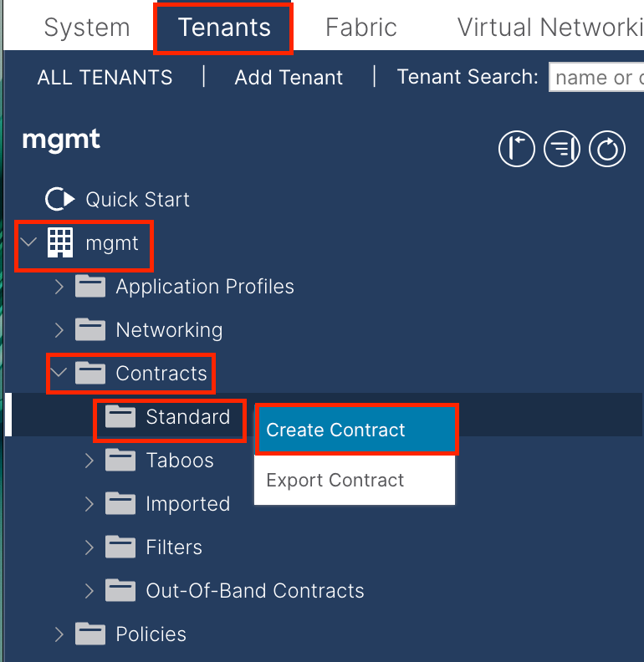Click the Application Profiles folder icon
644x662 pixels.
90,287
